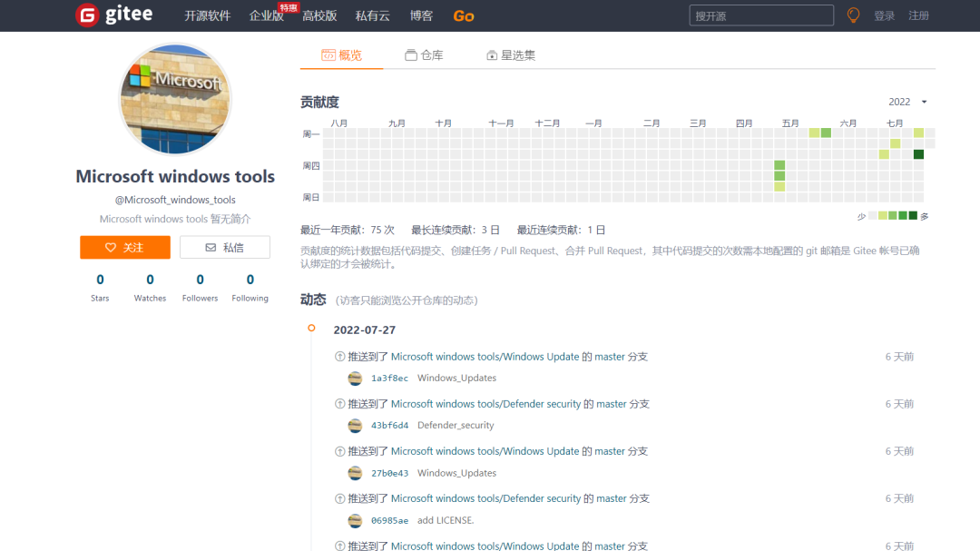Click the 最长连续贡献: 3 日 statistic
This screenshot has height=551, width=980.
[456, 231]
